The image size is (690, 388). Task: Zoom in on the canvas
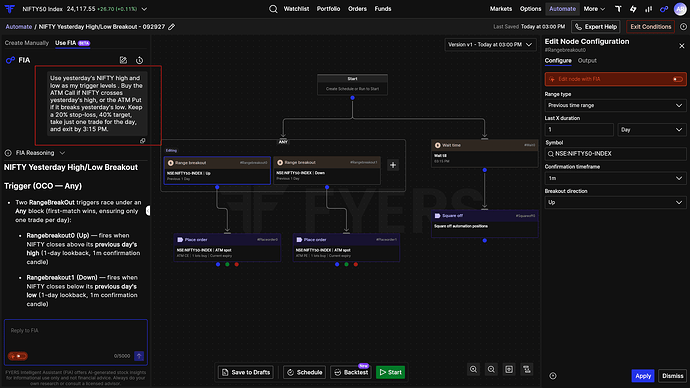pos(473,370)
